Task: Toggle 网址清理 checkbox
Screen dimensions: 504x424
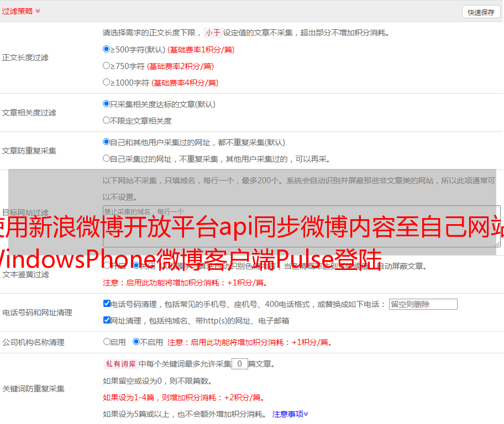Action: click(107, 320)
